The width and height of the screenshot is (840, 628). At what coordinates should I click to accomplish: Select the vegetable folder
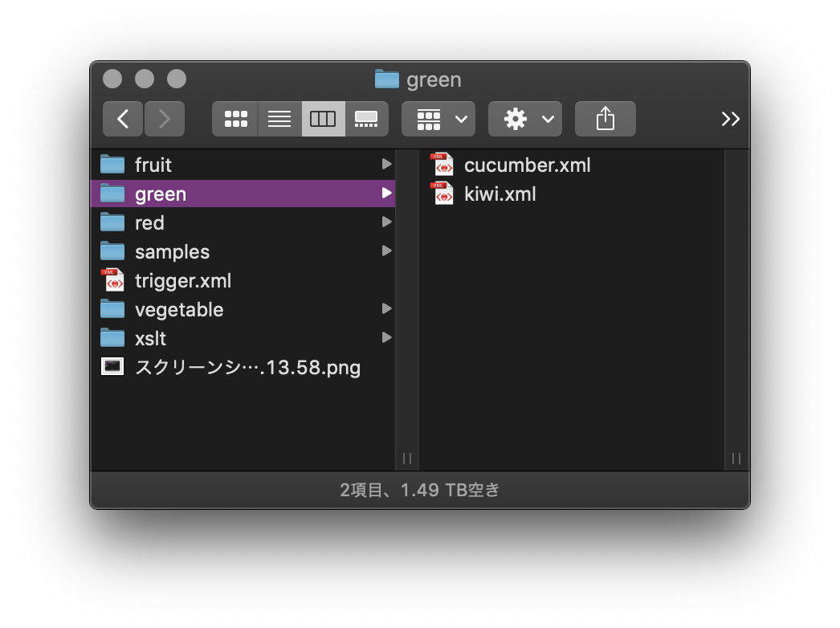tap(243, 309)
